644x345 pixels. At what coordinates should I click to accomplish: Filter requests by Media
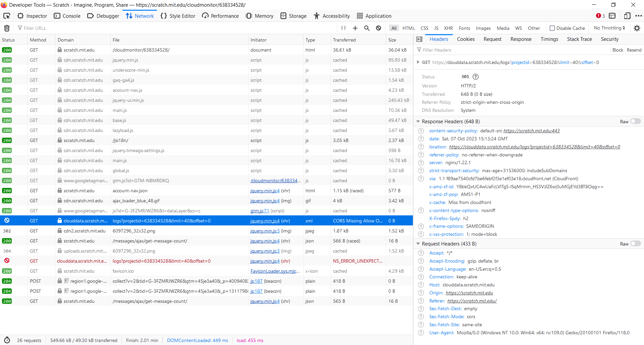503,28
